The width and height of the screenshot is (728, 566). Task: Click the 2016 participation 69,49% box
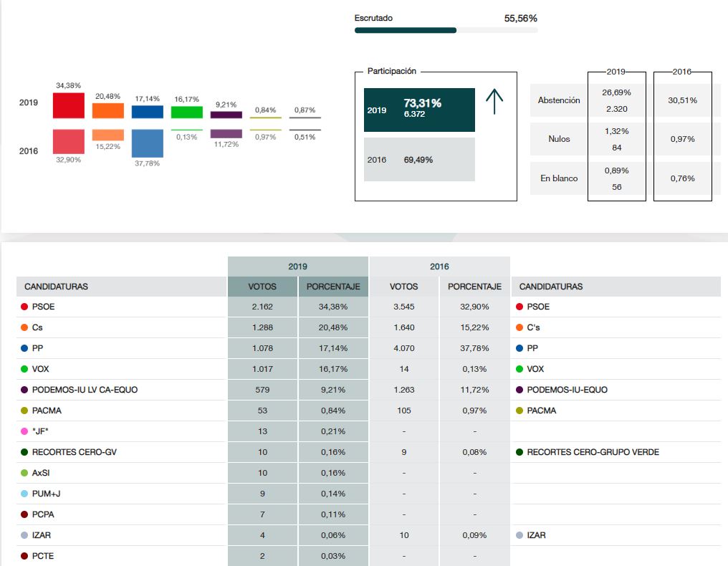point(419,159)
